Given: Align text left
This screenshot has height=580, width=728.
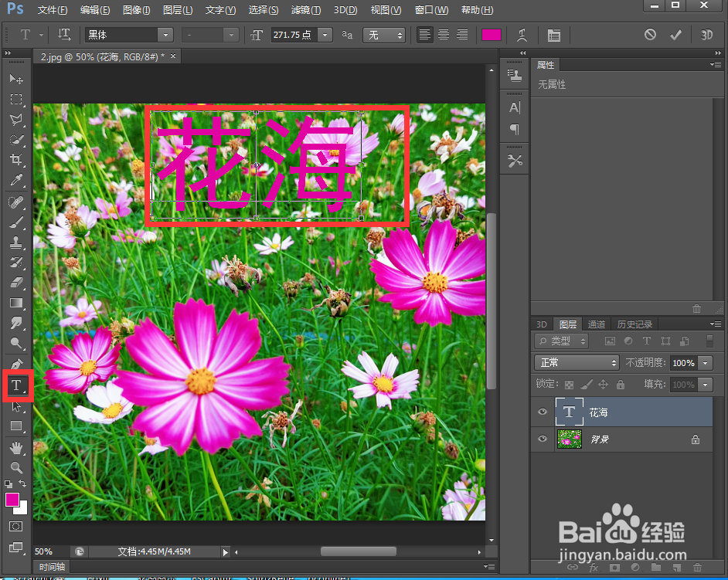Looking at the screenshot, I should tap(424, 34).
